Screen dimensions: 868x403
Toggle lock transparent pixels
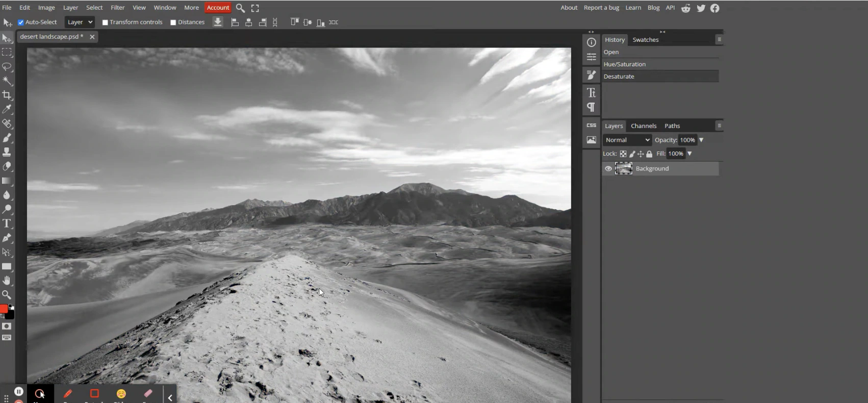623,154
